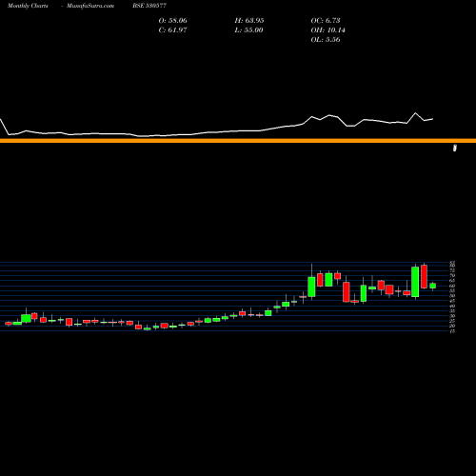Click the '40' price axis label
This screenshot has width=476, height=476.
click(x=452, y=306)
